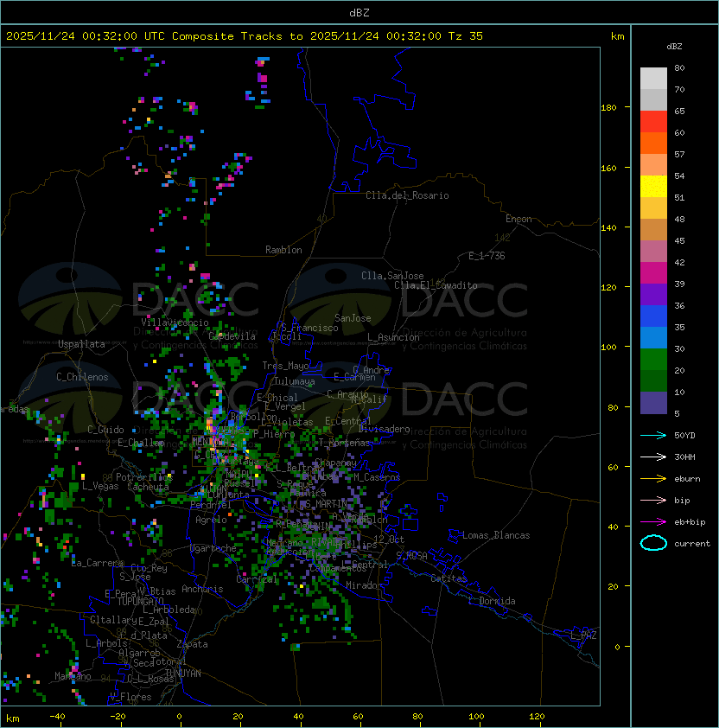Screen dimensions: 719x728
Task: Click the 'Clla.del_Rosario' map label
Action: pyautogui.click(x=407, y=195)
